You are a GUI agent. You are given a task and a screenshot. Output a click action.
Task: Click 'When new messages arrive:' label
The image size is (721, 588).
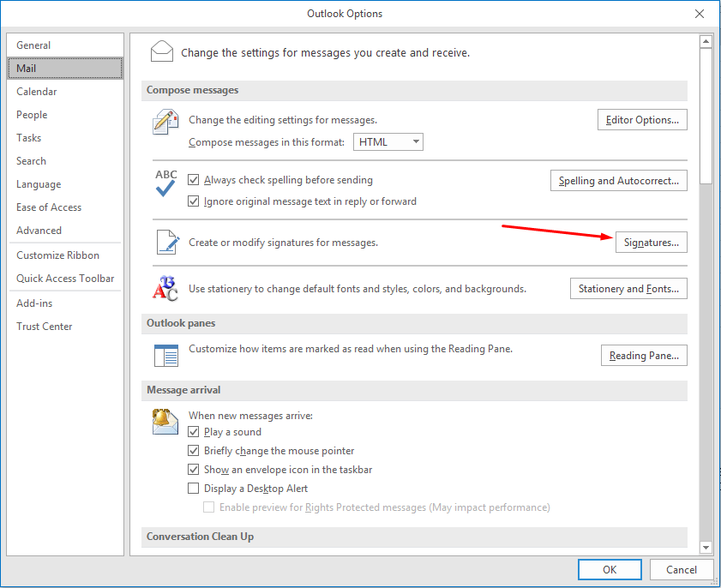[x=250, y=416]
